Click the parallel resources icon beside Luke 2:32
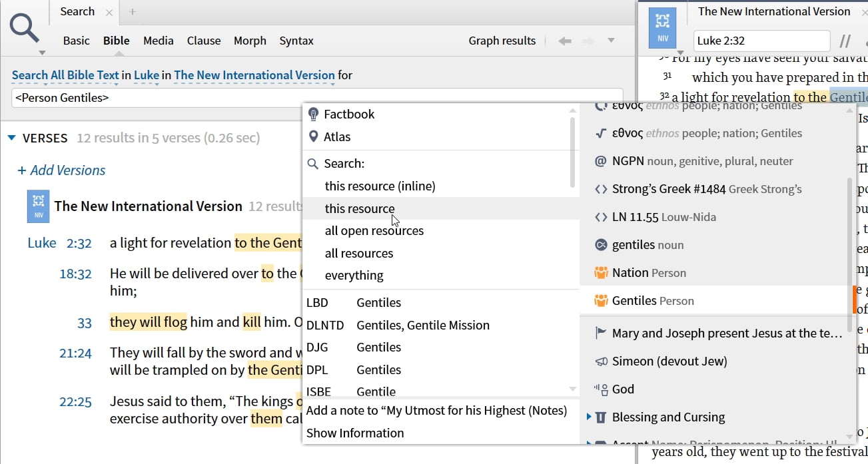 [845, 41]
